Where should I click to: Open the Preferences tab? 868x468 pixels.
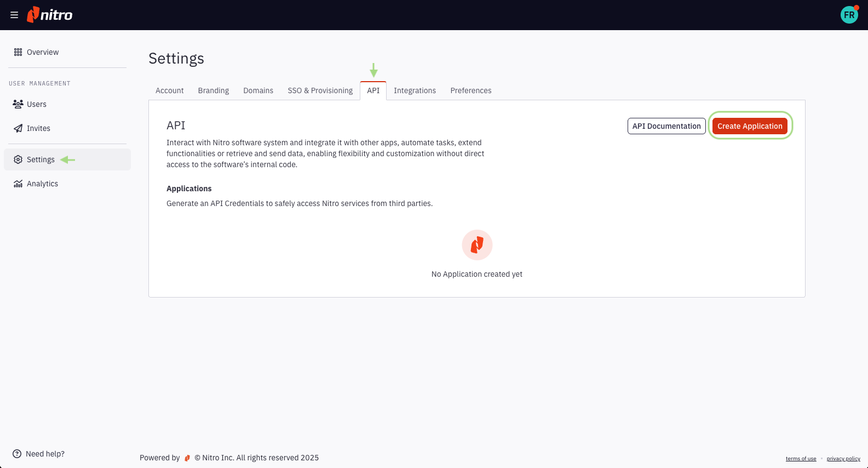[x=471, y=90]
